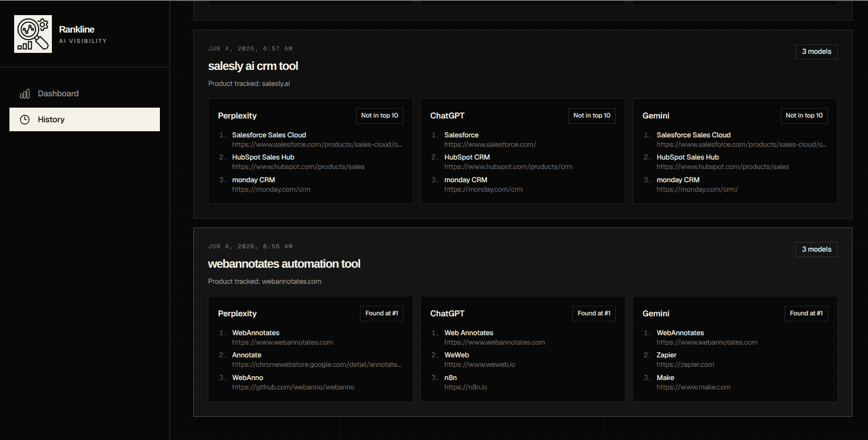Click the Dashboard bar chart icon
868x440 pixels.
[x=25, y=93]
